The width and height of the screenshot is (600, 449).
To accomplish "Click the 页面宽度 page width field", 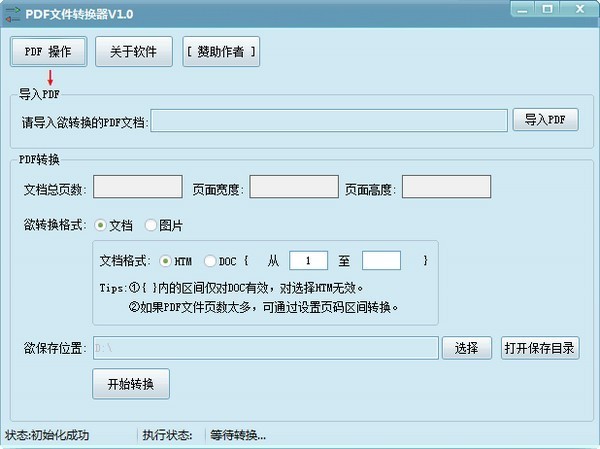I will (294, 187).
